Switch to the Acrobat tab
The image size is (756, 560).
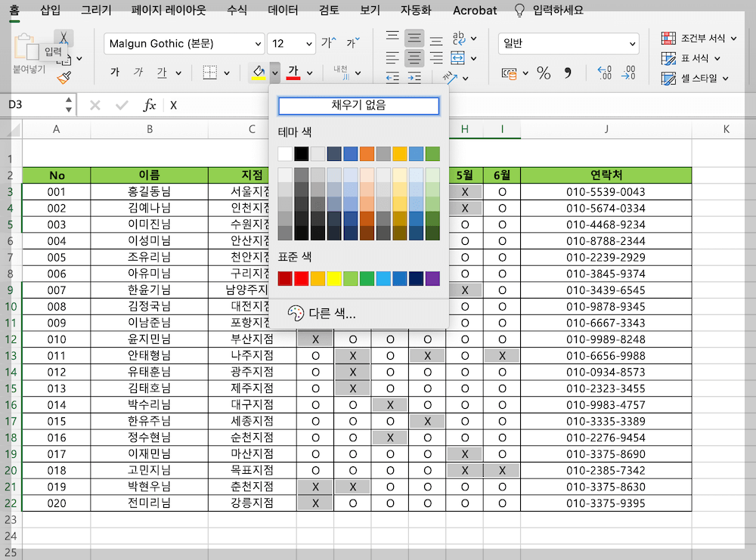(475, 10)
